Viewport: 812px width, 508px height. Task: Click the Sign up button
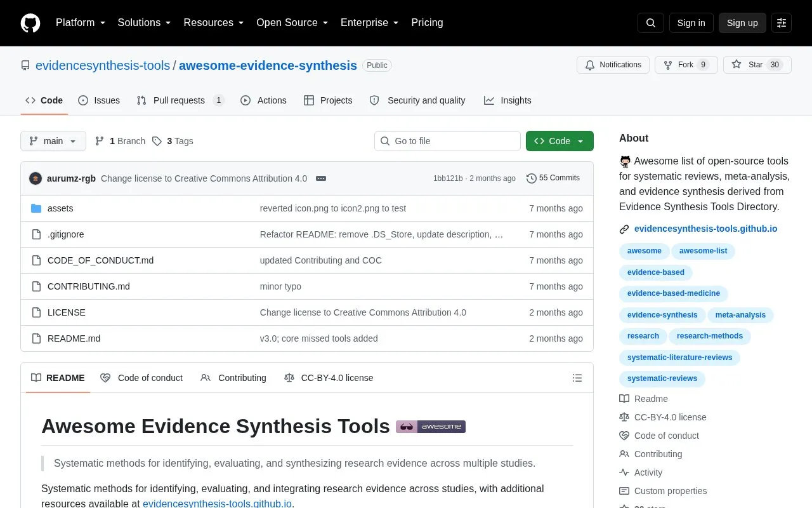(742, 23)
